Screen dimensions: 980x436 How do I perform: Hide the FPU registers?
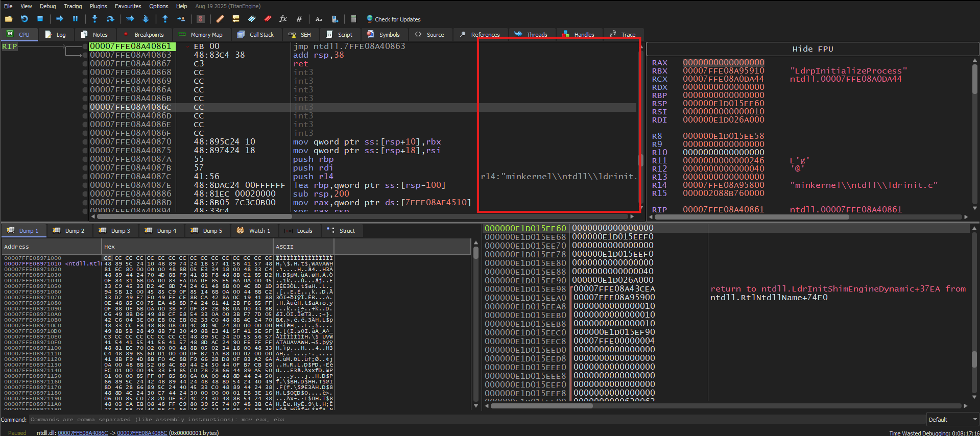click(x=812, y=49)
